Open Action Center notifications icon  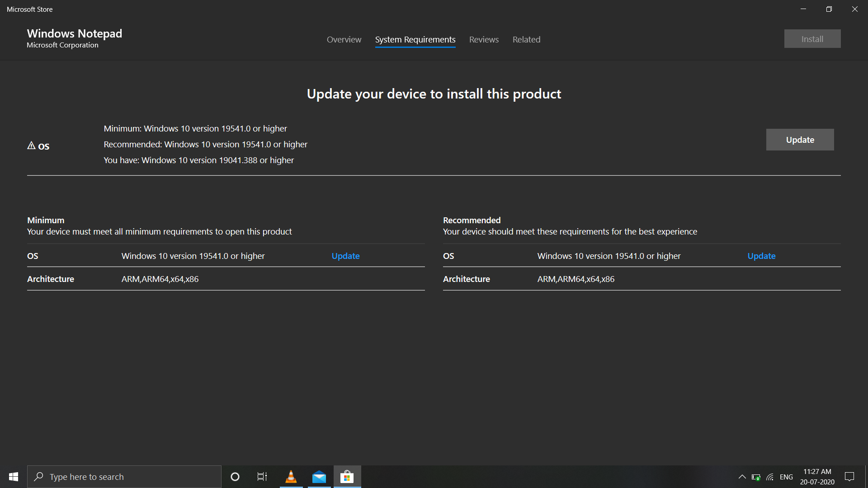point(849,477)
